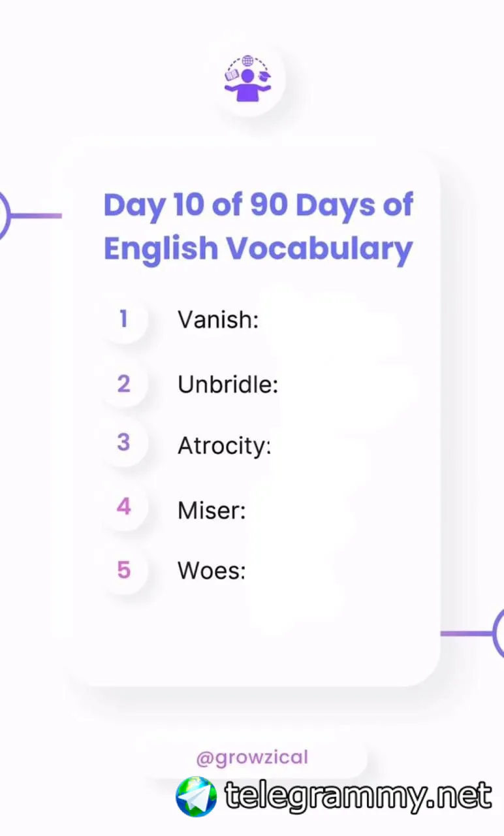This screenshot has height=836, width=504.
Task: Open the telegrammy.net watermark link
Action: point(358,796)
